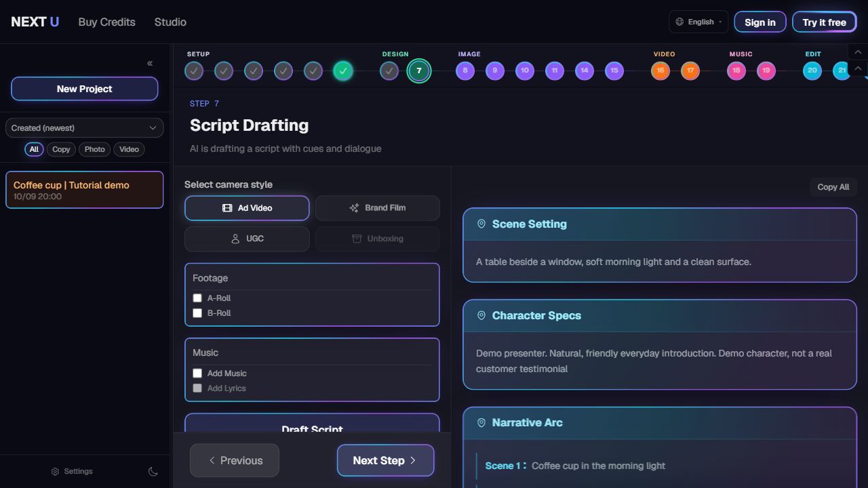Open Music step 18

tap(736, 70)
